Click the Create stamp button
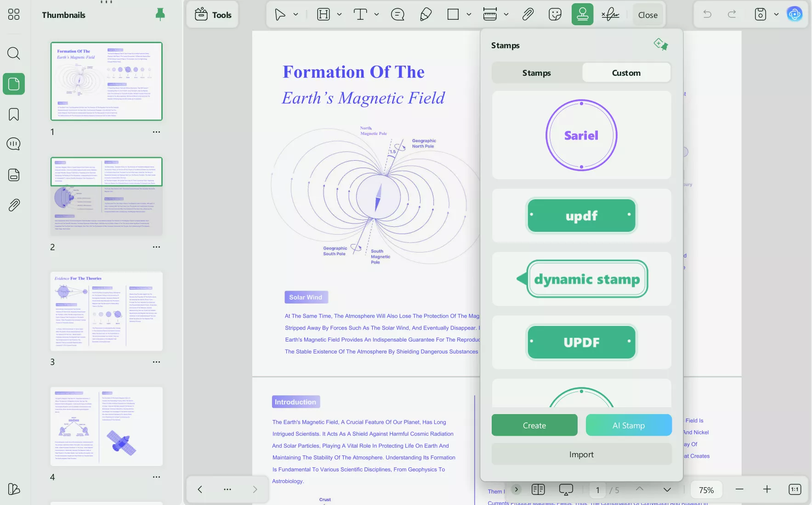 pos(534,426)
